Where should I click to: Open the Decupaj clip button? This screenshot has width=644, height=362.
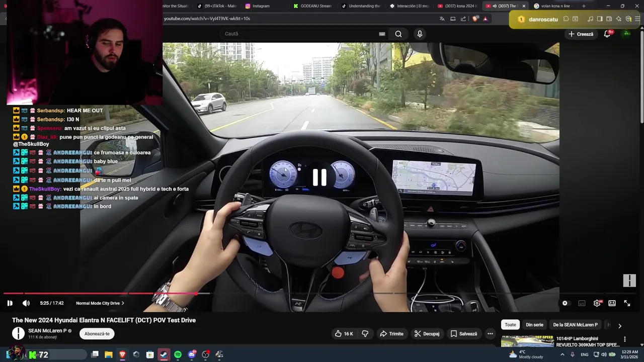[x=427, y=334]
